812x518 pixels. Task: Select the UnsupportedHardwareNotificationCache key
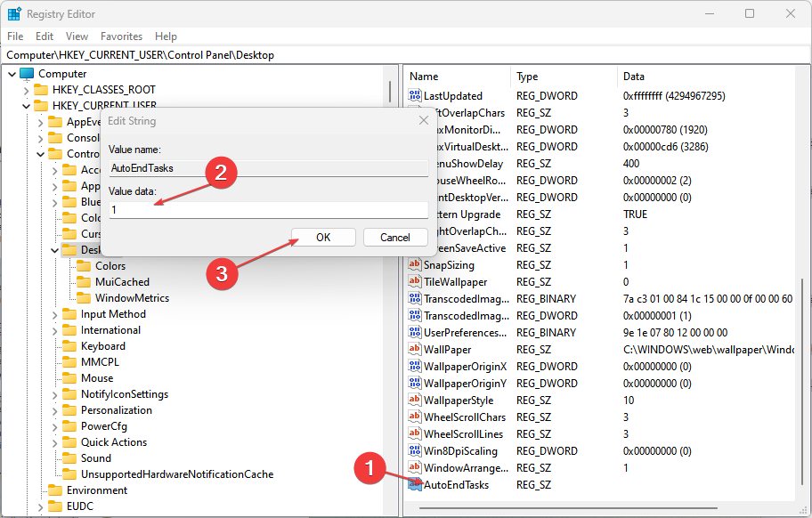point(177,474)
